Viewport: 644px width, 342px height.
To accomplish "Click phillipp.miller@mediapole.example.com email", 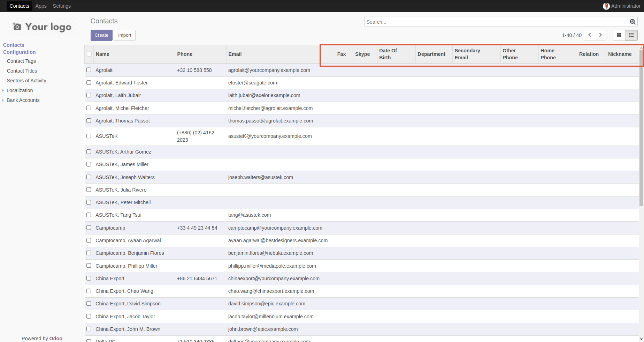I will [272, 266].
